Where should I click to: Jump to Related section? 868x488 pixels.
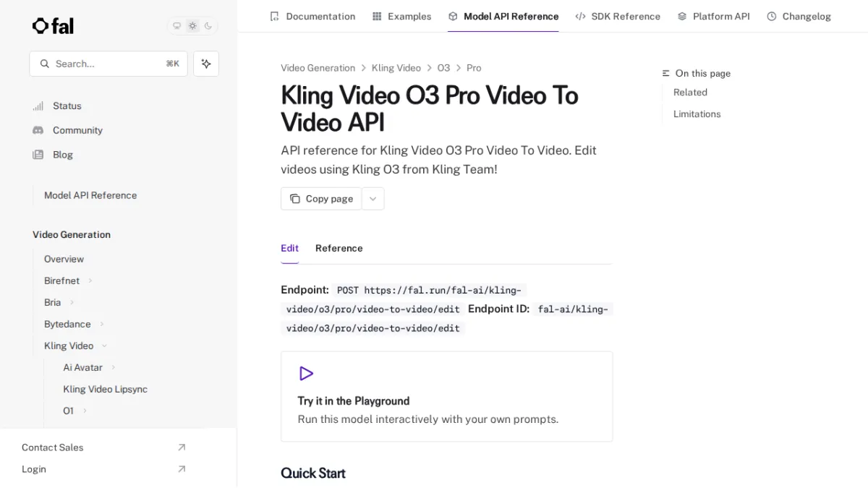(690, 93)
